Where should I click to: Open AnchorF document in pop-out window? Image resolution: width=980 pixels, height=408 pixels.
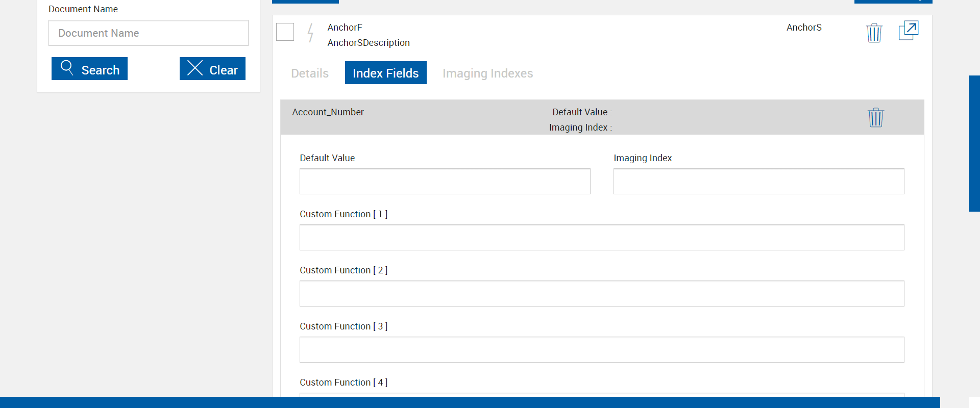(908, 31)
